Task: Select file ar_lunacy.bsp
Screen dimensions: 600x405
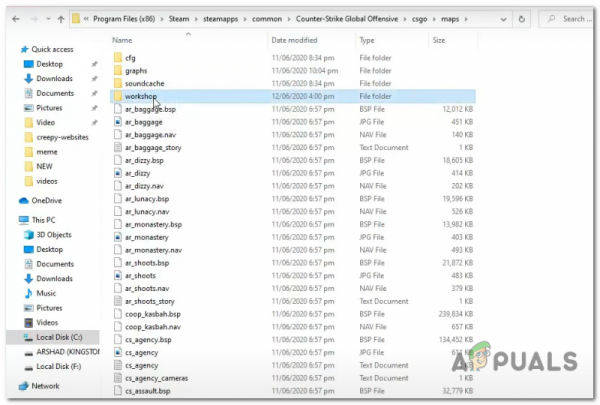Action: click(147, 199)
